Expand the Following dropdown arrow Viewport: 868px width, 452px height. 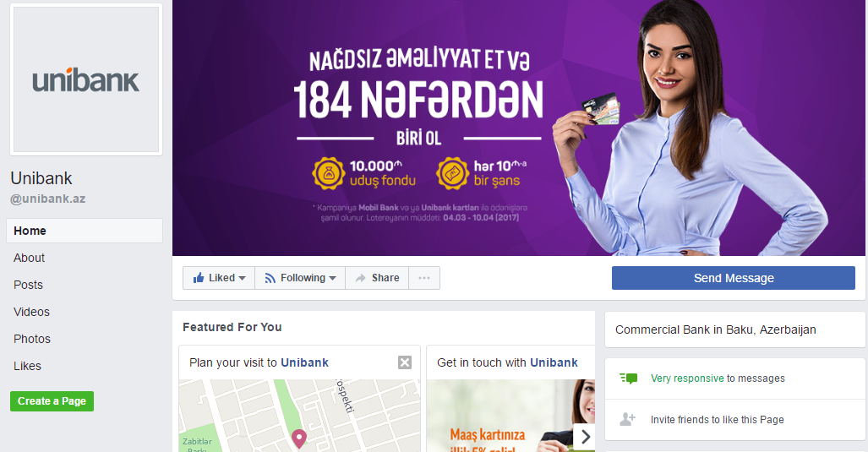coord(333,278)
